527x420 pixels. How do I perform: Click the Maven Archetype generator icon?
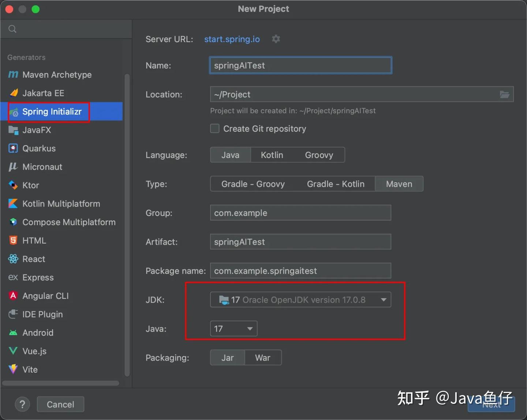[x=13, y=75]
